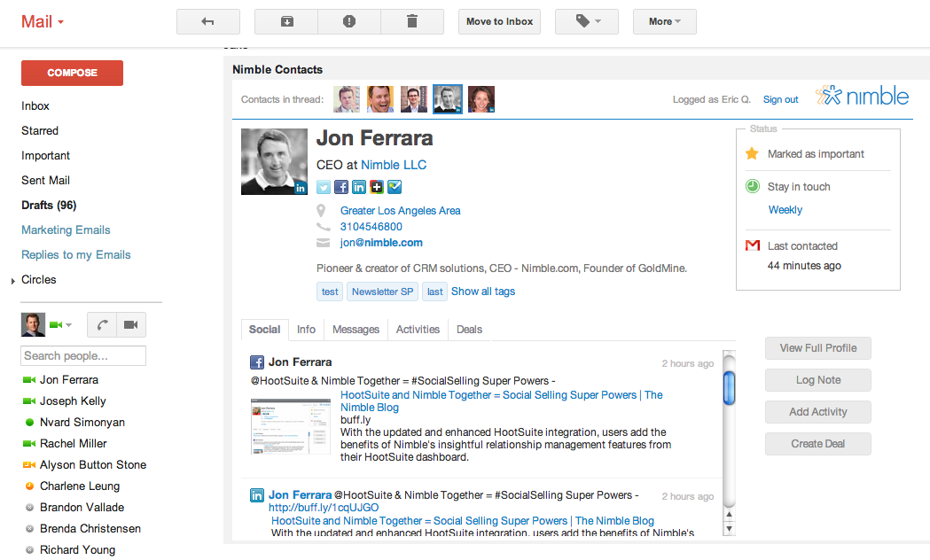Viewport: 930px width, 560px height.
Task: Open chat with Nvard Simonyan
Action: [82, 423]
